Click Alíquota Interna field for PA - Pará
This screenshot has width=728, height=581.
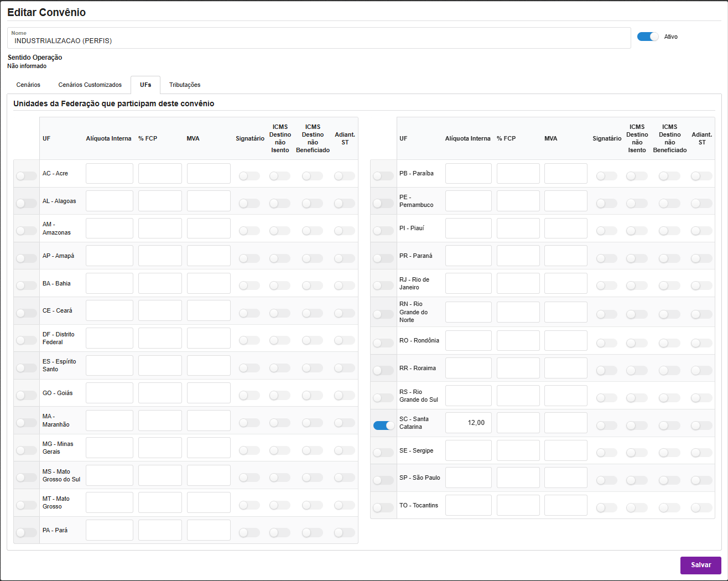(x=109, y=530)
